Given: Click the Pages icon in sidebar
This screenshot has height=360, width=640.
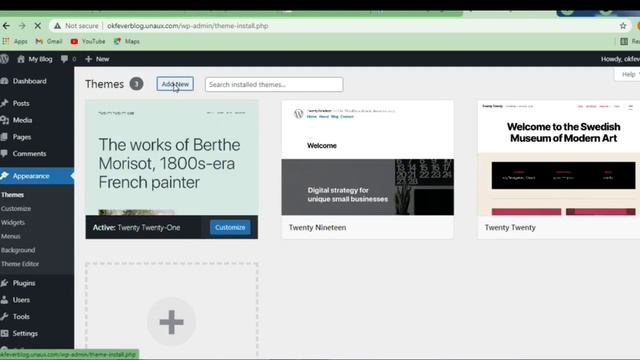Looking at the screenshot, I should click(4, 137).
